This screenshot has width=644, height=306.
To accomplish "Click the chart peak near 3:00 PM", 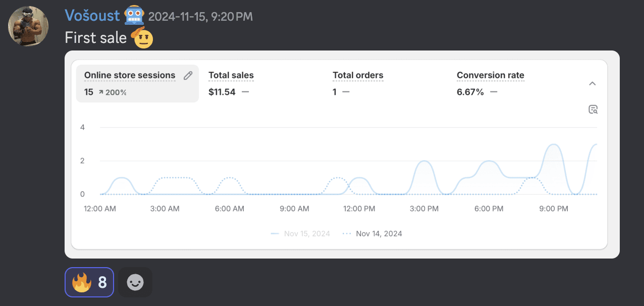I will [425, 162].
